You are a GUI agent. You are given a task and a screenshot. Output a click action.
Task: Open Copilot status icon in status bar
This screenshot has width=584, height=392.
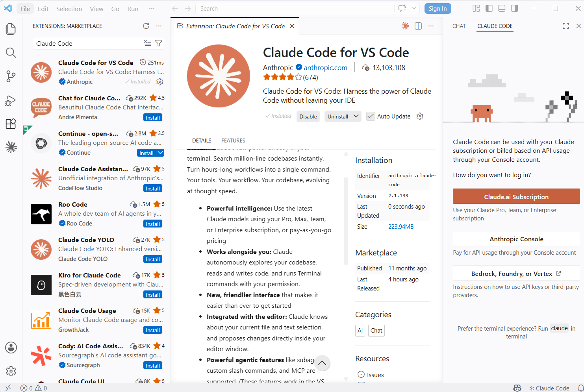pos(517,388)
